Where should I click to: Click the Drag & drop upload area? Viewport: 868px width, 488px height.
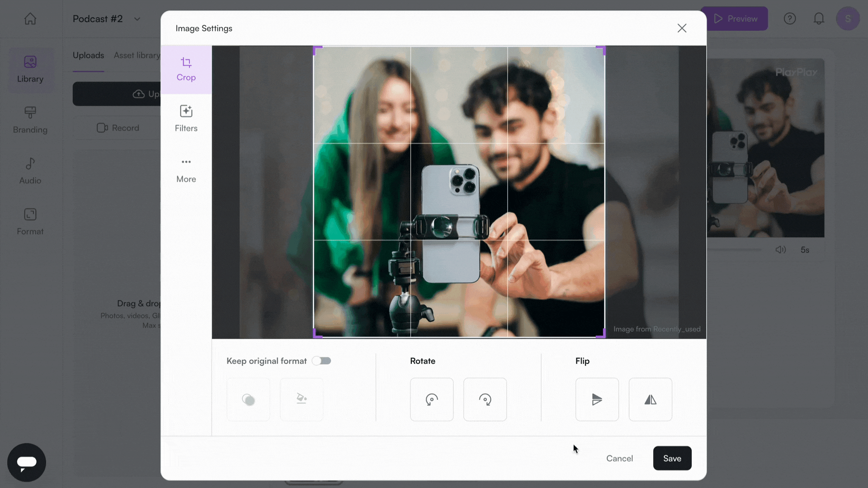117,314
